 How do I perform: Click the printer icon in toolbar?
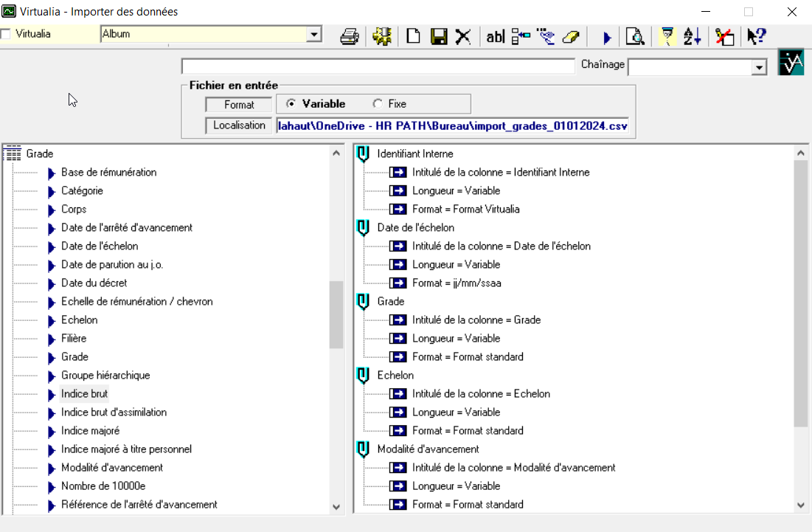(x=350, y=36)
